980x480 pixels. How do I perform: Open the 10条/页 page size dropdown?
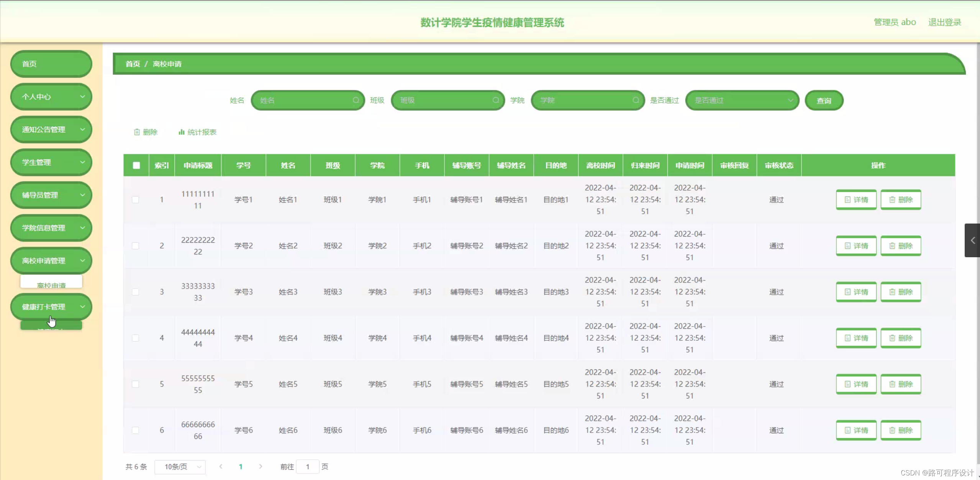(x=180, y=467)
